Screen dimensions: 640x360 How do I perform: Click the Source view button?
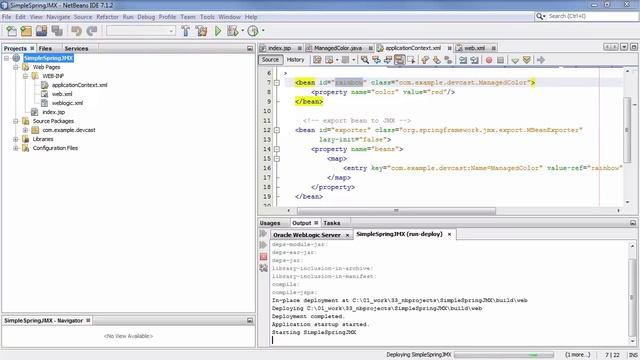tap(270, 60)
